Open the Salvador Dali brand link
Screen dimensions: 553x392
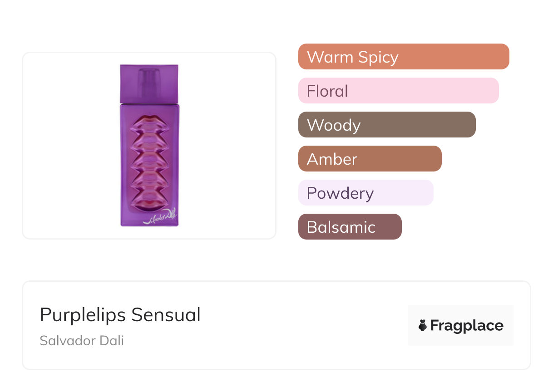tap(82, 341)
